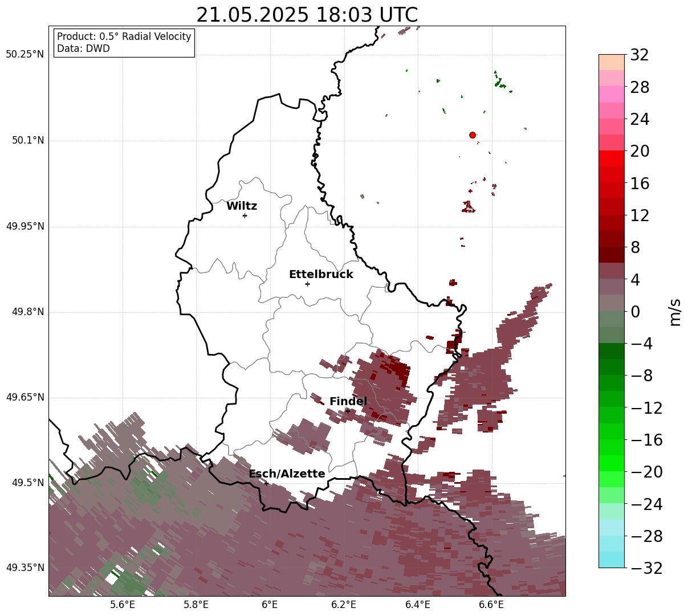Screen dimensions: 688x616
Task: Click the Esch/Alzette station cross marker
Action: point(266,483)
